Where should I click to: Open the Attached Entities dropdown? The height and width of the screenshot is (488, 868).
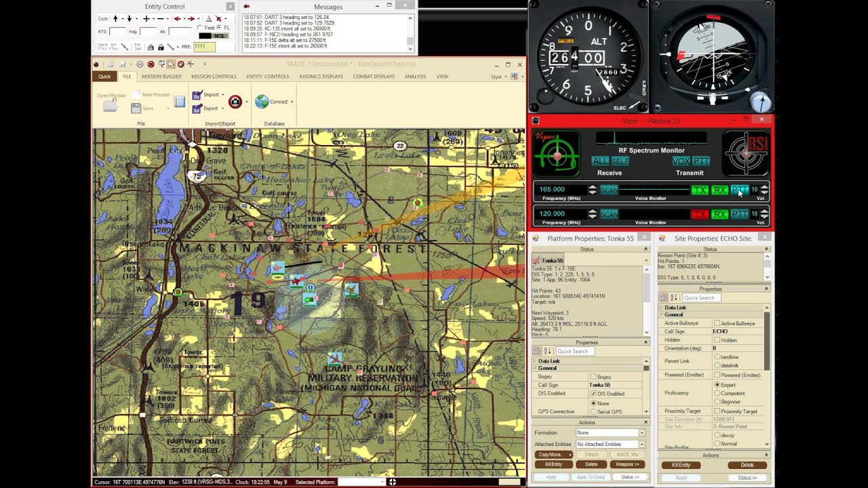click(x=642, y=444)
